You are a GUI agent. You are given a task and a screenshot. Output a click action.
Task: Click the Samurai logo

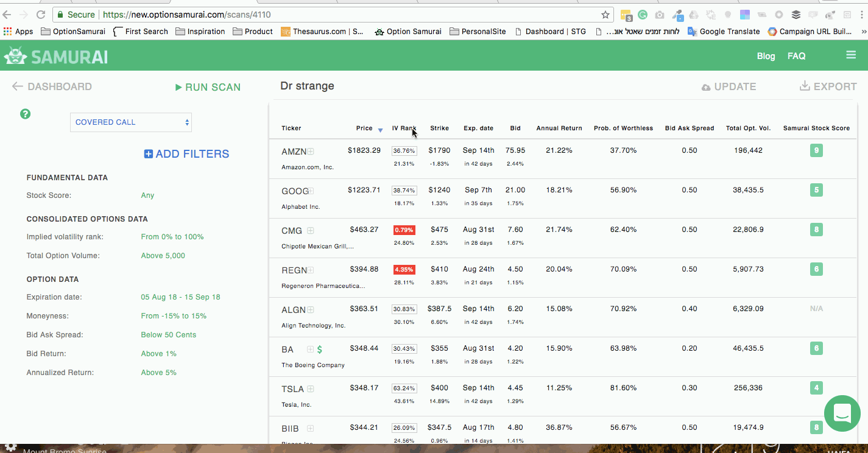pyautogui.click(x=56, y=56)
